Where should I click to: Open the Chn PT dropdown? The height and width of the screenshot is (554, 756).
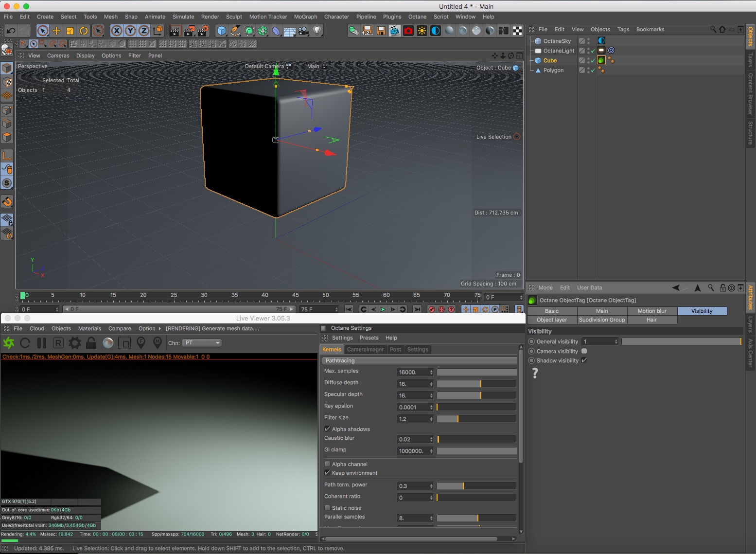coord(202,343)
